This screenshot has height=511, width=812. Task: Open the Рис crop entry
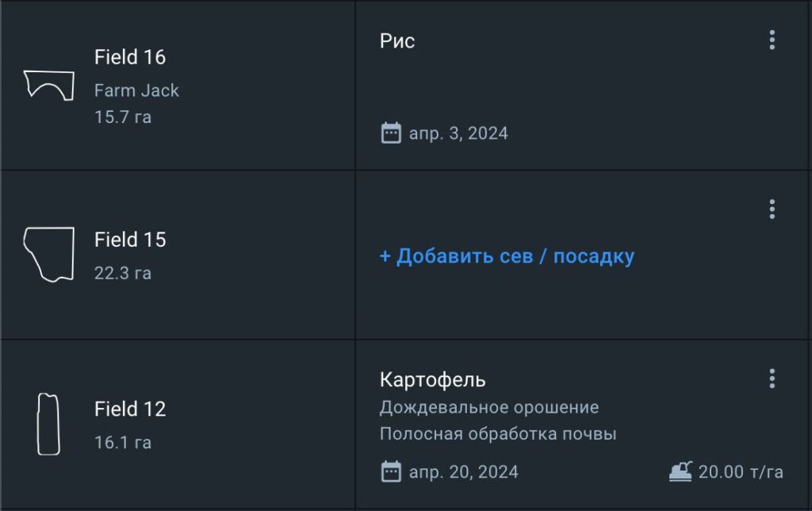click(397, 41)
